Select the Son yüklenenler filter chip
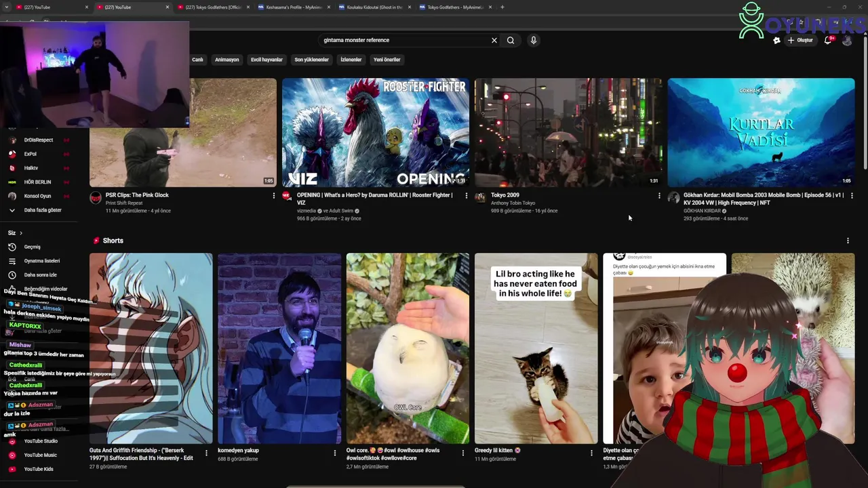Viewport: 868px width, 488px height. click(x=311, y=60)
